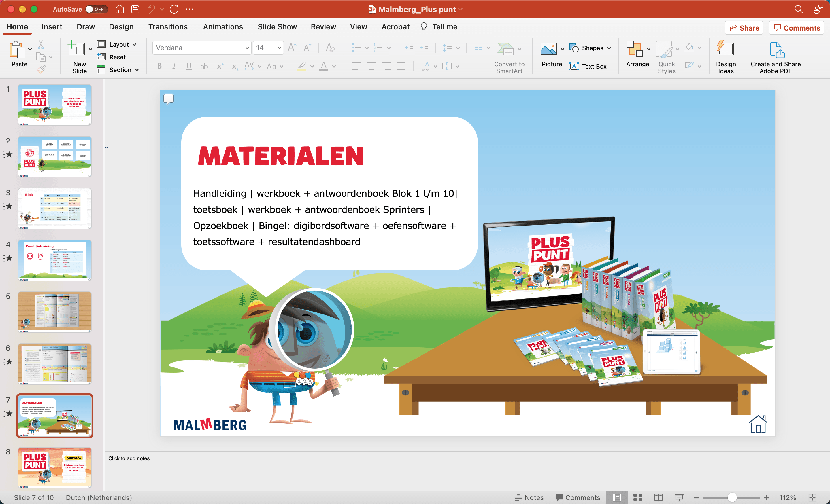Click the Share button

[x=744, y=28]
